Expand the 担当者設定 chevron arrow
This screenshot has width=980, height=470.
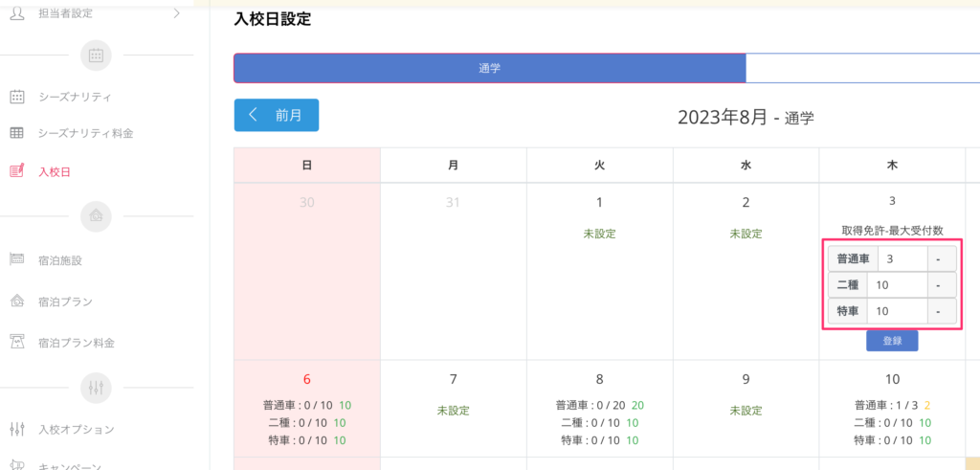point(176,12)
